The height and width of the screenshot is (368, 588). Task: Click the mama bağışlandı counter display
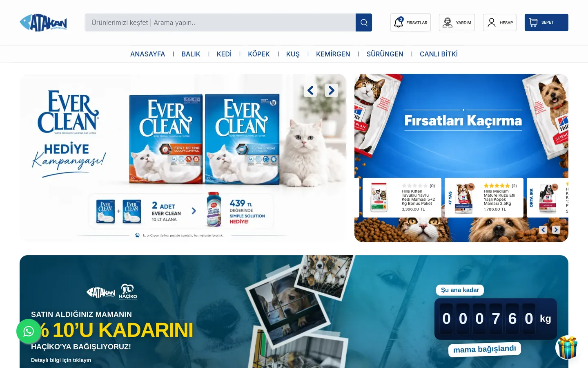coord(496,319)
